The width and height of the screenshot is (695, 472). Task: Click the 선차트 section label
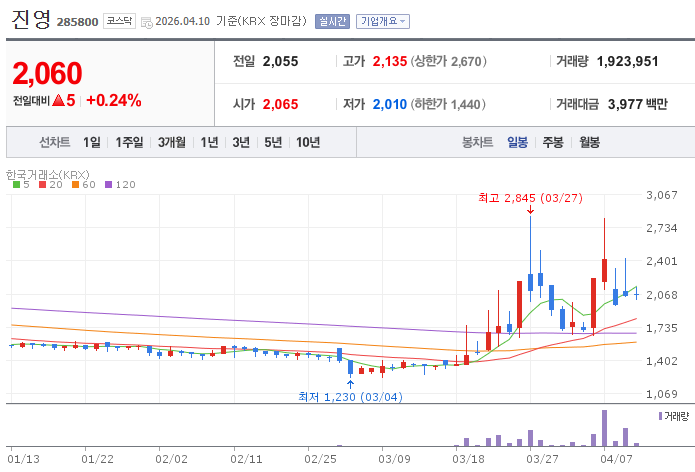click(x=55, y=142)
